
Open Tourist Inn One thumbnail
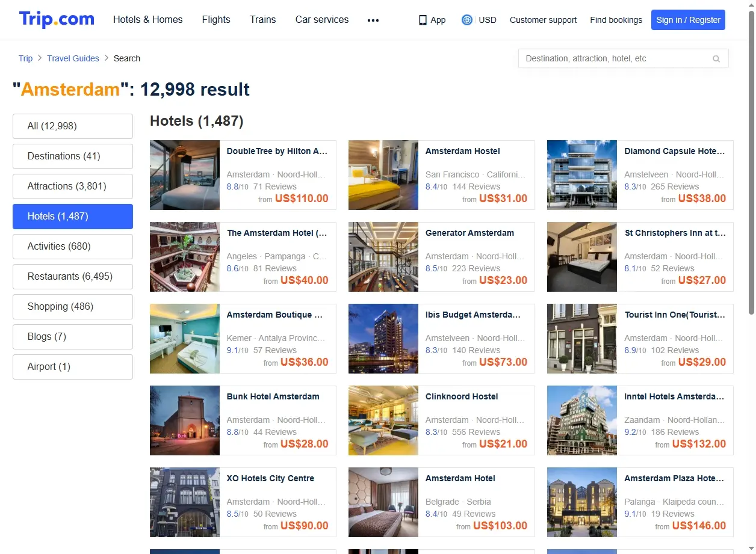582,339
